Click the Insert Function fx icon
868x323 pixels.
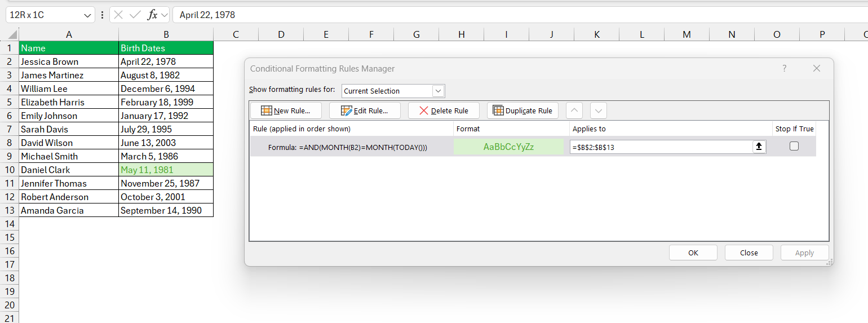pyautogui.click(x=152, y=15)
